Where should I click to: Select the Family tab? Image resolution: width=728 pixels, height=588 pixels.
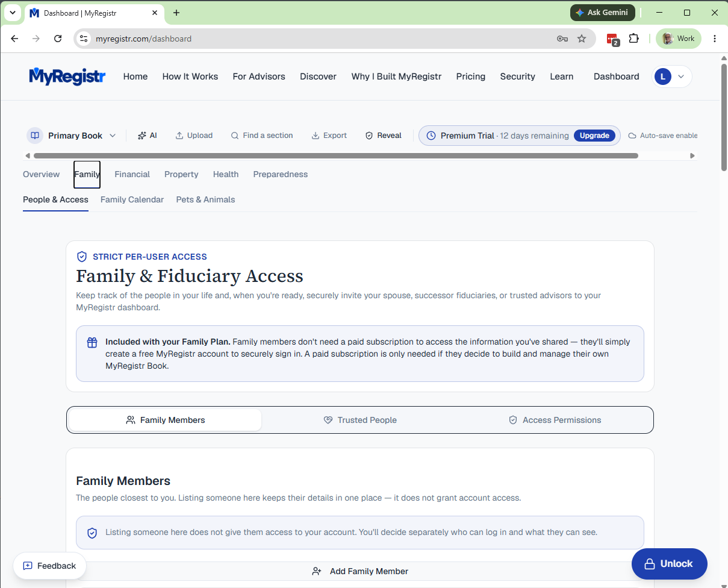[87, 174]
